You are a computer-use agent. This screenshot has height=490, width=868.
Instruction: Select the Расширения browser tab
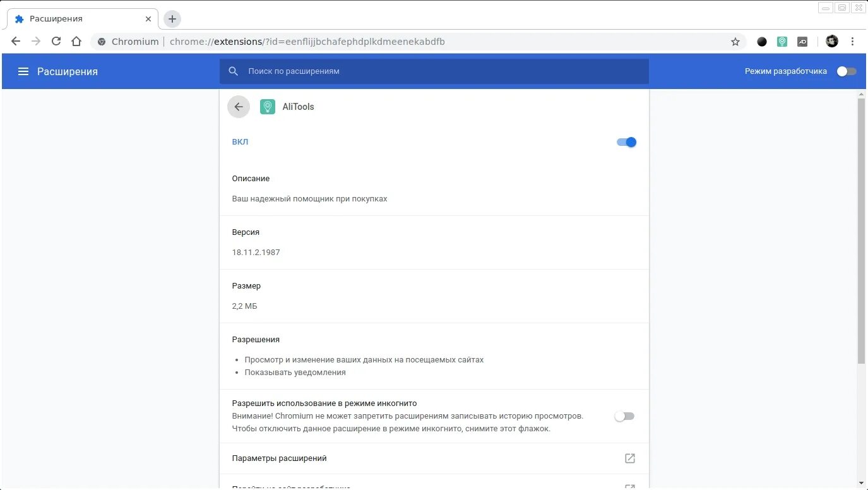click(82, 19)
